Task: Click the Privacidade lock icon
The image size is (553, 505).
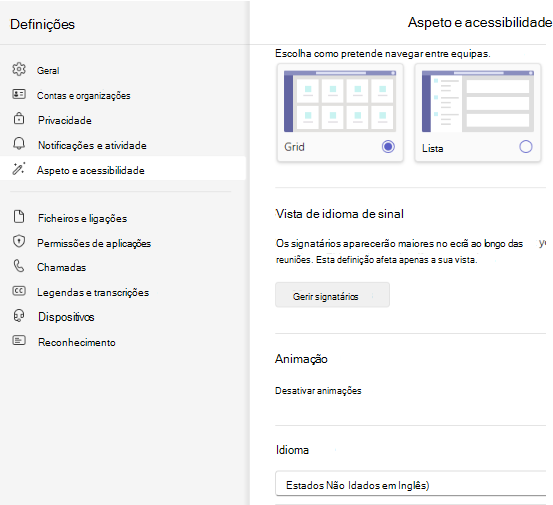Action: tap(19, 118)
